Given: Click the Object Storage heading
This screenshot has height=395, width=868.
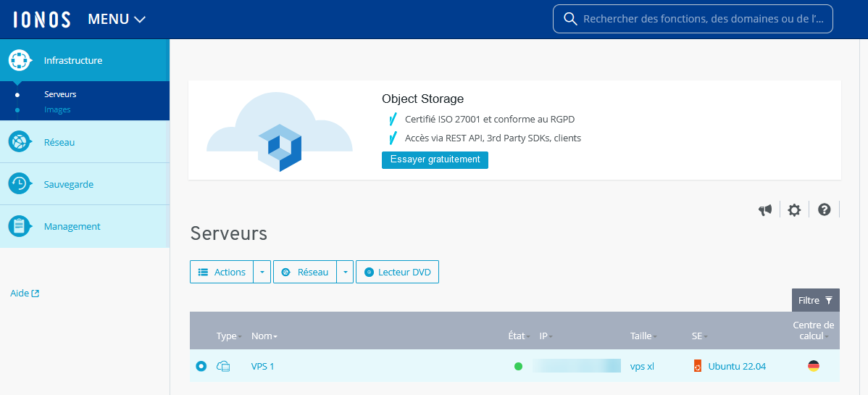Looking at the screenshot, I should tap(423, 99).
